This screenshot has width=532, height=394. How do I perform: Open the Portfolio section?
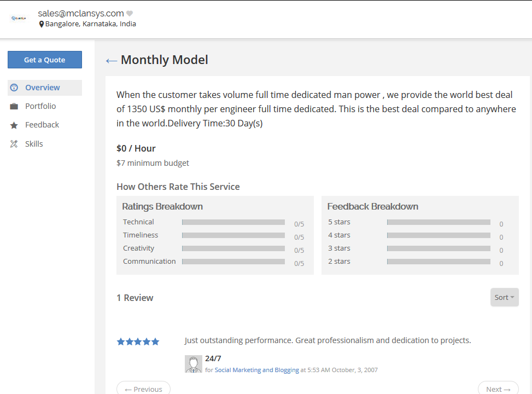[x=40, y=106]
